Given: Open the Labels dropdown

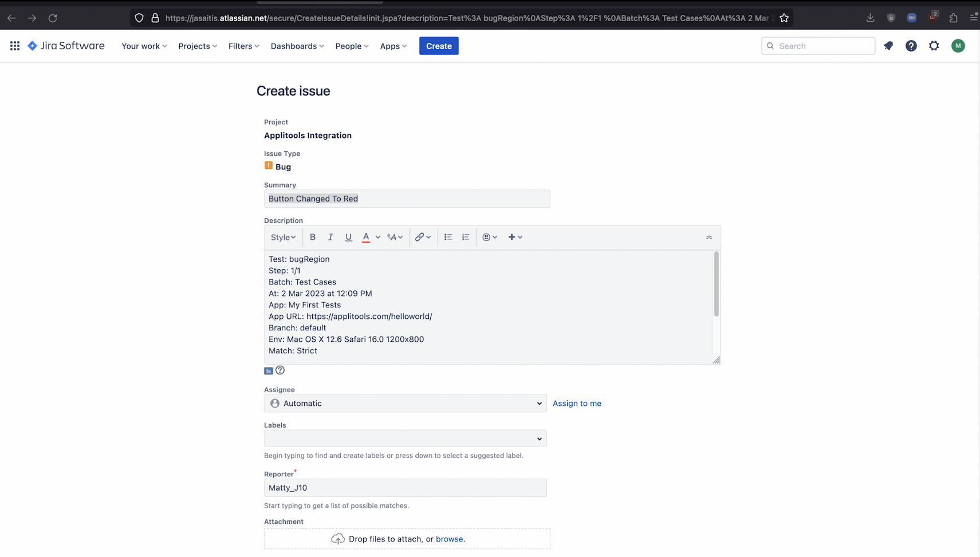Looking at the screenshot, I should [x=405, y=439].
